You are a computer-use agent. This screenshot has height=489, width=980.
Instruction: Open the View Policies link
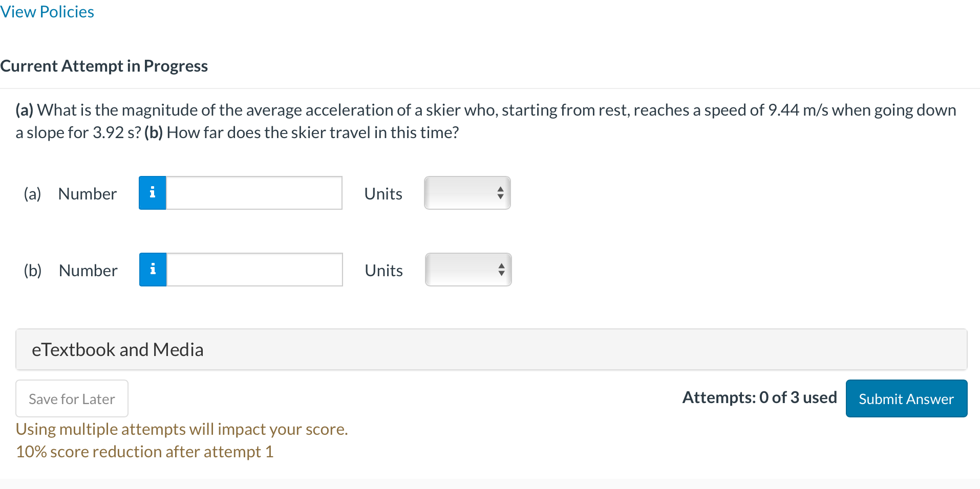coord(47,12)
